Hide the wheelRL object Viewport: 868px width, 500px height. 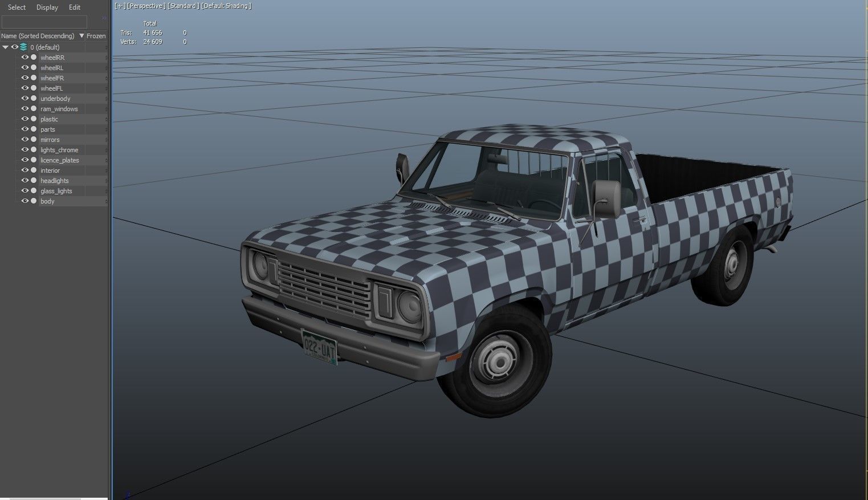pos(25,68)
